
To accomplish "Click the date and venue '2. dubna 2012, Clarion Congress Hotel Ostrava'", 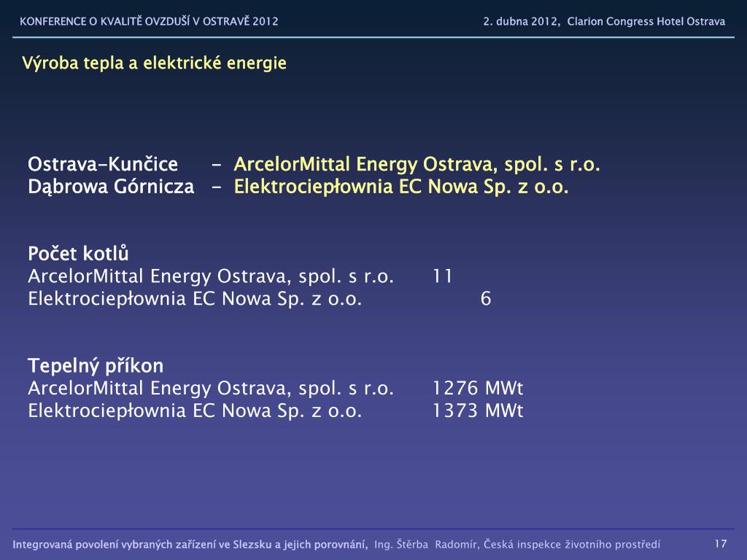I will pos(604,21).
